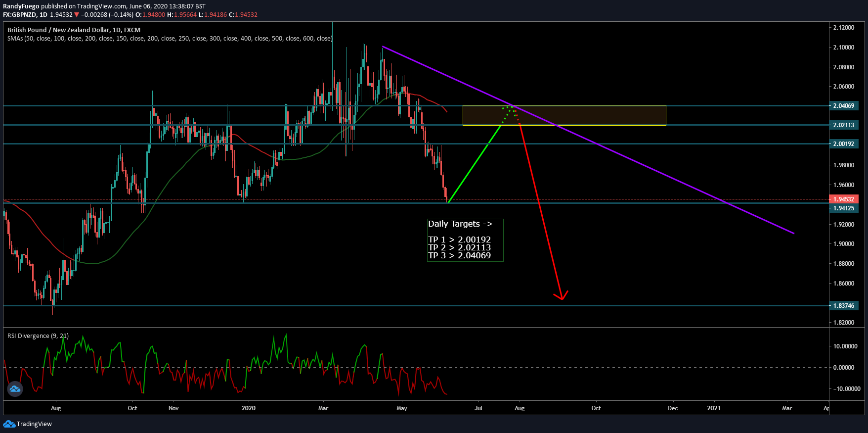The height and width of the screenshot is (433, 868).
Task: Click the 2.00192 price label
Action: click(844, 144)
